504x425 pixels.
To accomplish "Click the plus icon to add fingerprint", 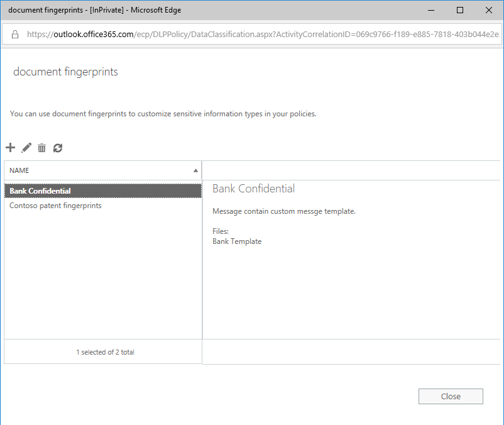I will pyautogui.click(x=10, y=148).
